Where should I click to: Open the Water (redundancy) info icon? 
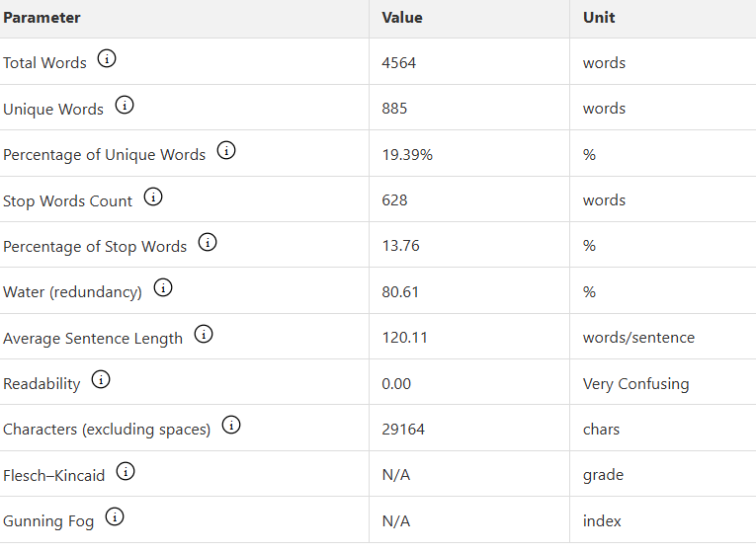(x=163, y=287)
